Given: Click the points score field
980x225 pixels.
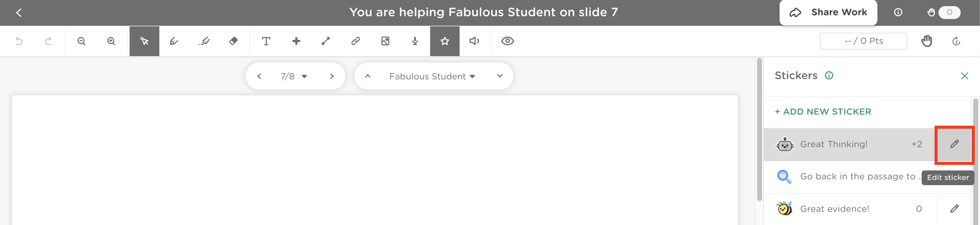Looking at the screenshot, I should click(x=864, y=41).
